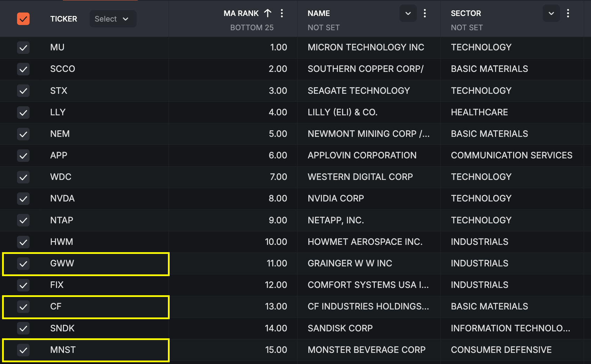
Task: Select the APP ticker symbol
Action: click(x=59, y=155)
